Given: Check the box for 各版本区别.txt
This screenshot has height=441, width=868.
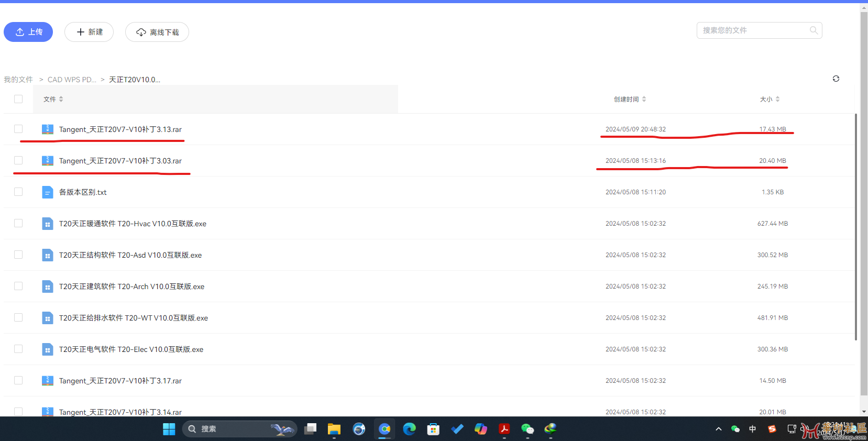Looking at the screenshot, I should point(18,192).
